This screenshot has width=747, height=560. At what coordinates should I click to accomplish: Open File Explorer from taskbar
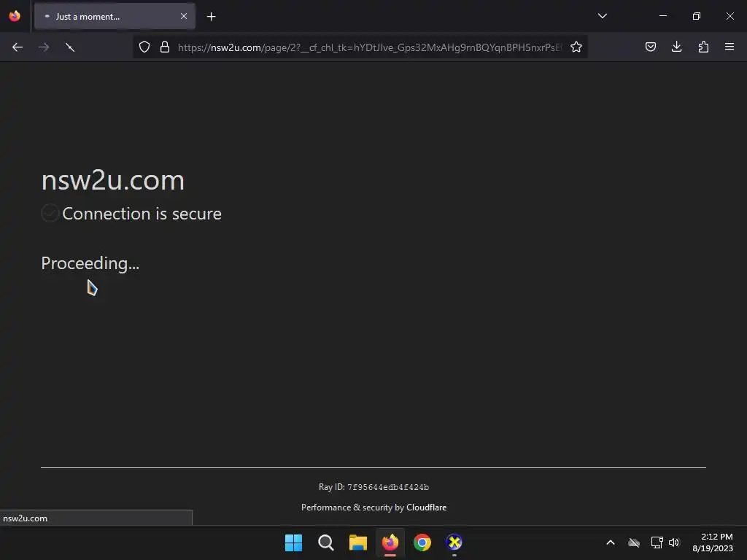tap(357, 542)
